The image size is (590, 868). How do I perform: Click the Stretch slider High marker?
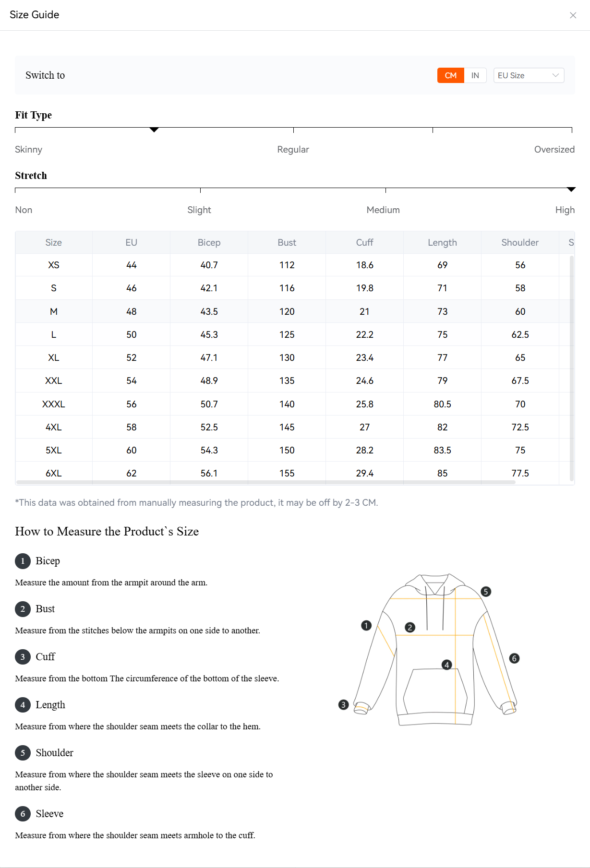pyautogui.click(x=571, y=190)
